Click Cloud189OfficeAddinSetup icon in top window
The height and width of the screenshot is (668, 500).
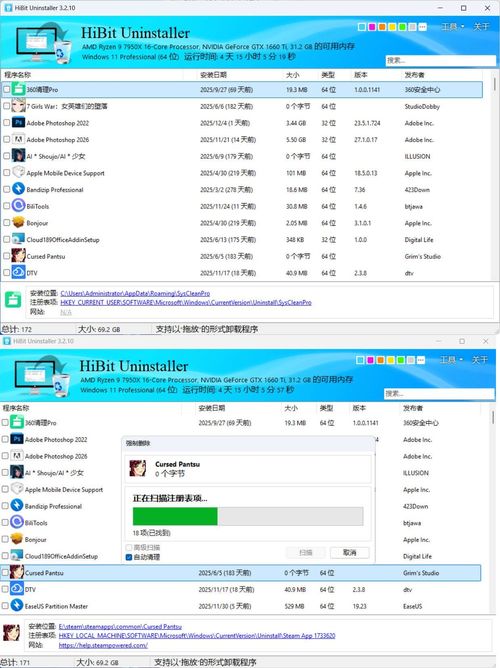click(x=18, y=239)
